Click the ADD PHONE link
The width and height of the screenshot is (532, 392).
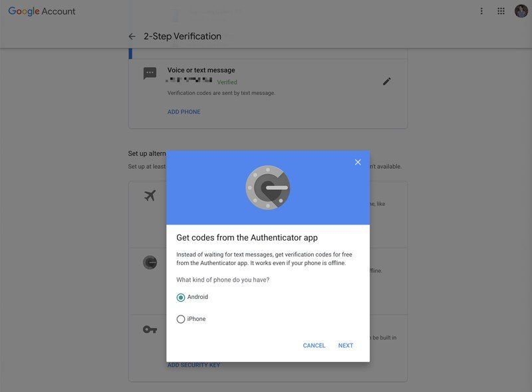(183, 111)
